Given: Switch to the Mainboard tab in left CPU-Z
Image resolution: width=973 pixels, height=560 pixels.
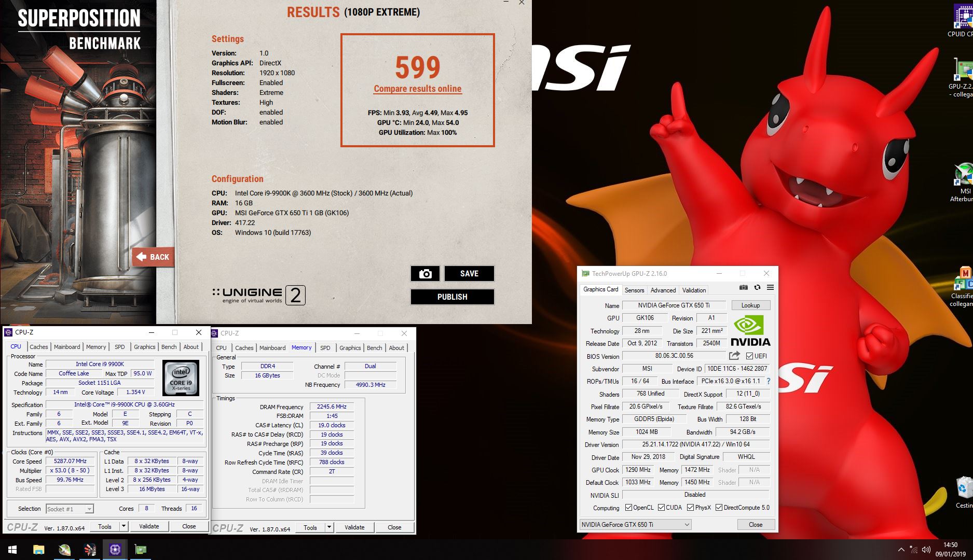Looking at the screenshot, I should pos(67,347).
